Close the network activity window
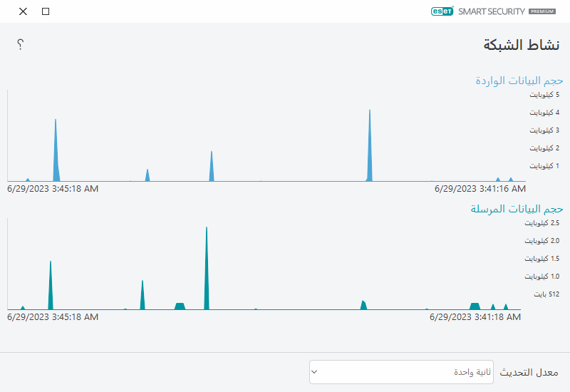This screenshot has height=392, width=570. coord(23,11)
